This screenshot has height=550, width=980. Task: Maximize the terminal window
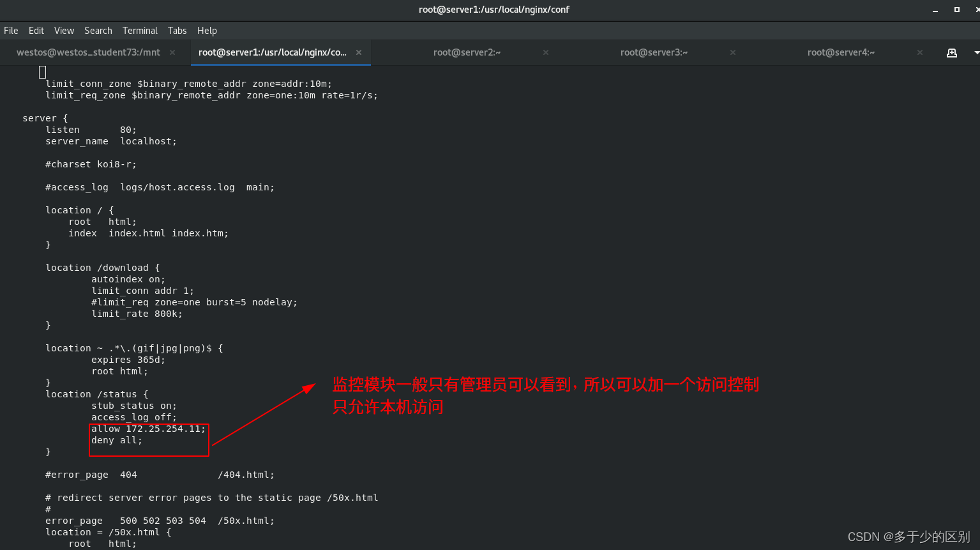[x=956, y=10]
